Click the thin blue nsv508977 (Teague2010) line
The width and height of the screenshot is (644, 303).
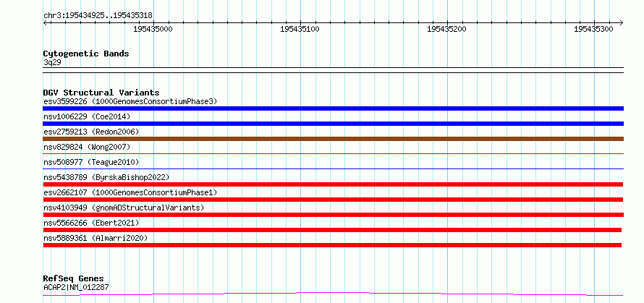pos(333,168)
